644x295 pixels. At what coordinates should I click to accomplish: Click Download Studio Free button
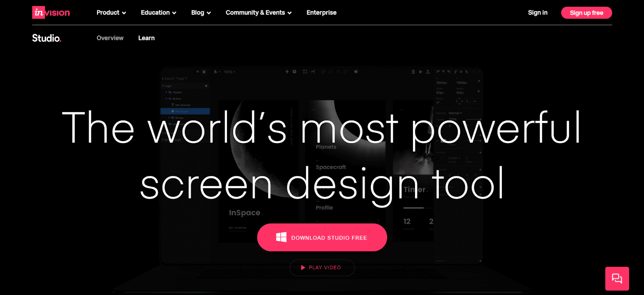[x=322, y=237]
